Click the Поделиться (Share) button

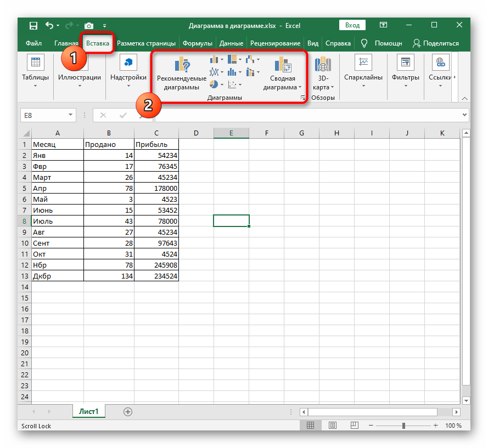pos(435,43)
